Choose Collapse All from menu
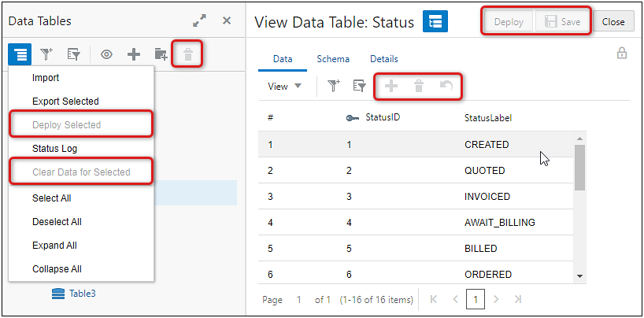 (57, 269)
